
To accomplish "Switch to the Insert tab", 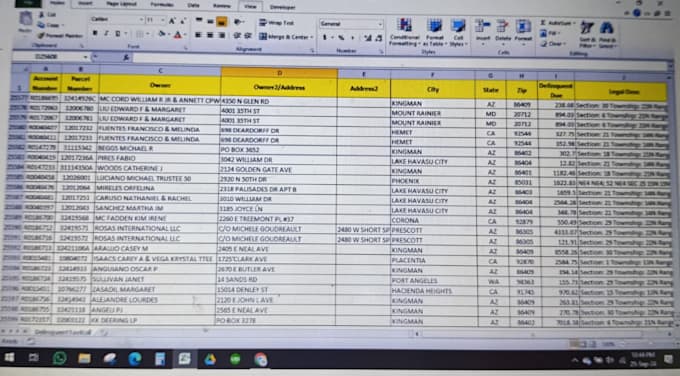I will click(85, 3).
